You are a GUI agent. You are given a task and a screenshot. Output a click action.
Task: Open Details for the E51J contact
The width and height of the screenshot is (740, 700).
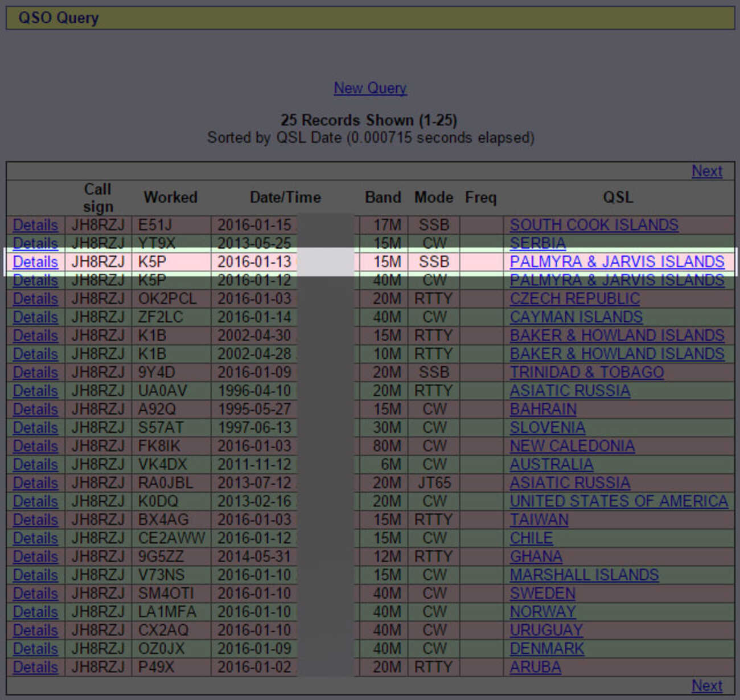coord(35,225)
